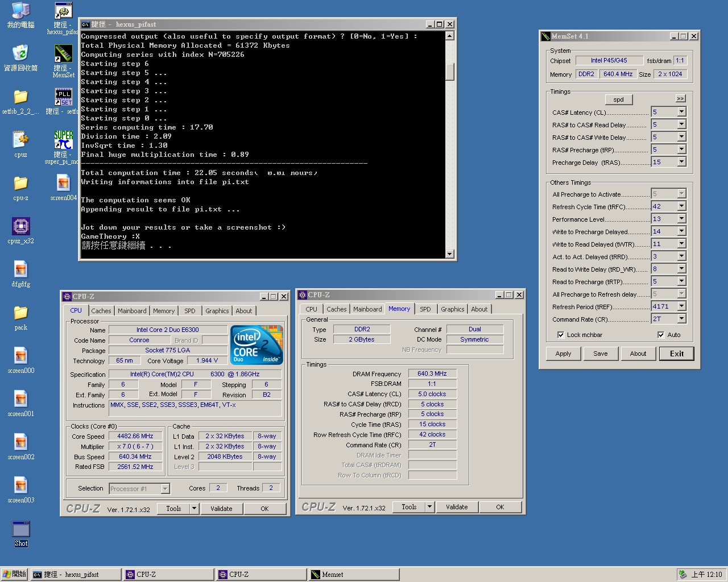Click Apply button in MemSet
Viewport: 728px width, 582px height.
[x=563, y=354]
